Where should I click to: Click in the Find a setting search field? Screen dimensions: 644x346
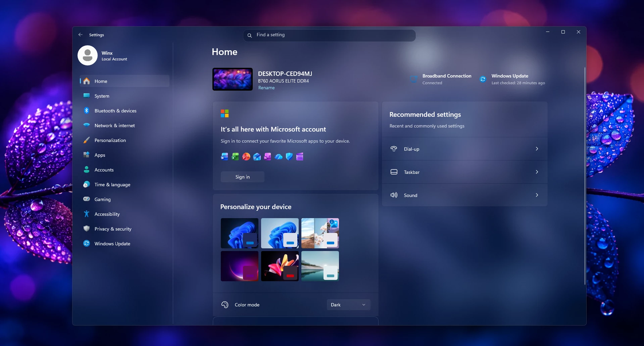pyautogui.click(x=330, y=35)
